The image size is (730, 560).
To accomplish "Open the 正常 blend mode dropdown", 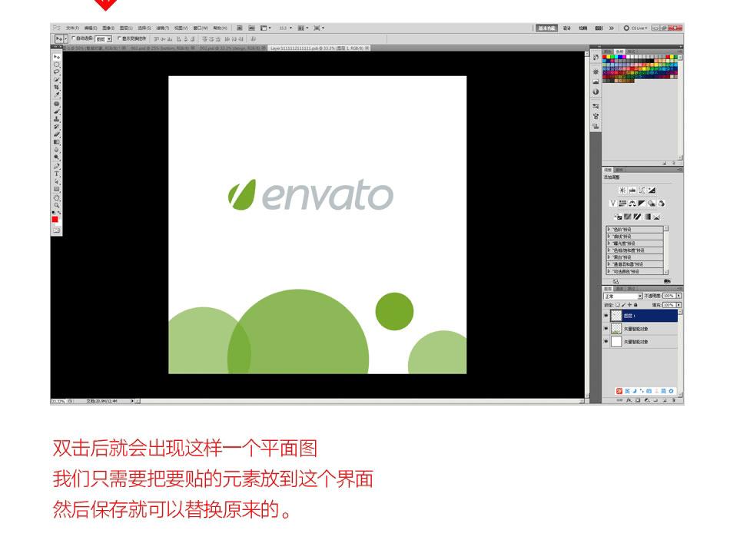I will pyautogui.click(x=623, y=296).
